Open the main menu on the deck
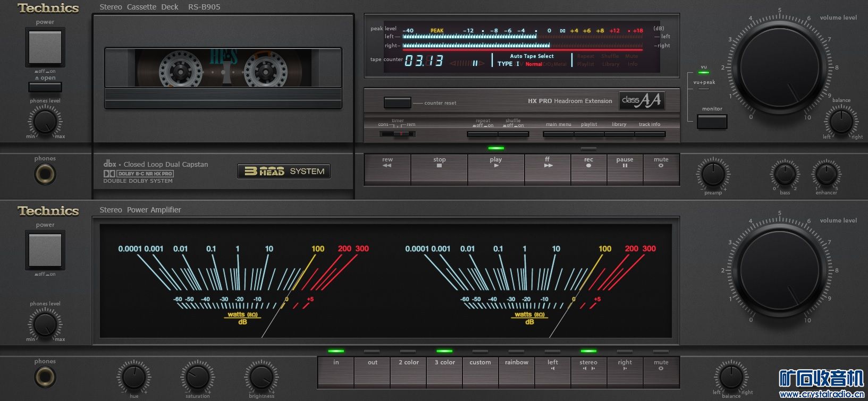Viewport: 868px width, 401px height. pyautogui.click(x=558, y=134)
